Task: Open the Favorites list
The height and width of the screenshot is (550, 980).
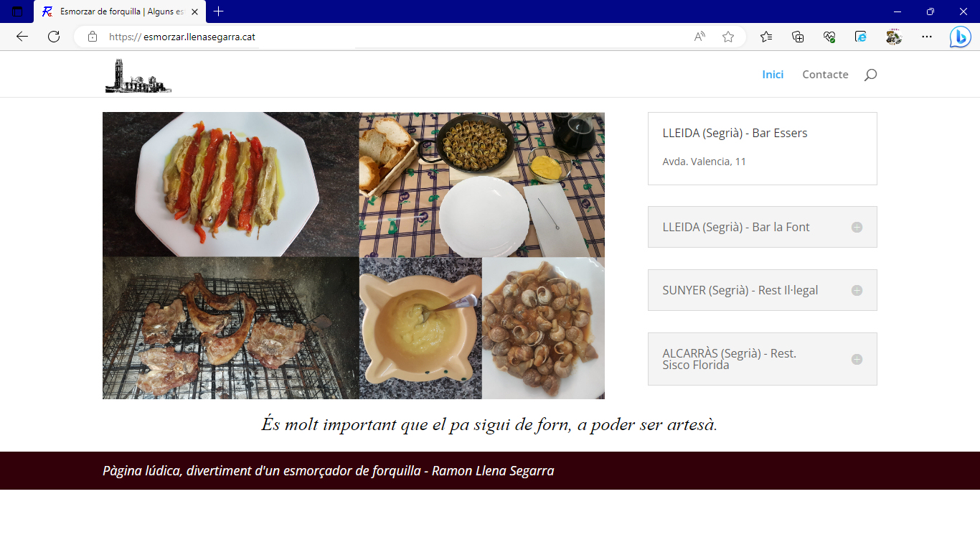Action: [766, 37]
